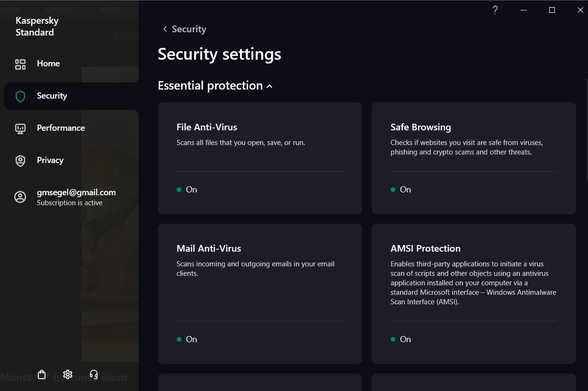Open support via the headset icon
The image size is (588, 391).
pyautogui.click(x=94, y=375)
